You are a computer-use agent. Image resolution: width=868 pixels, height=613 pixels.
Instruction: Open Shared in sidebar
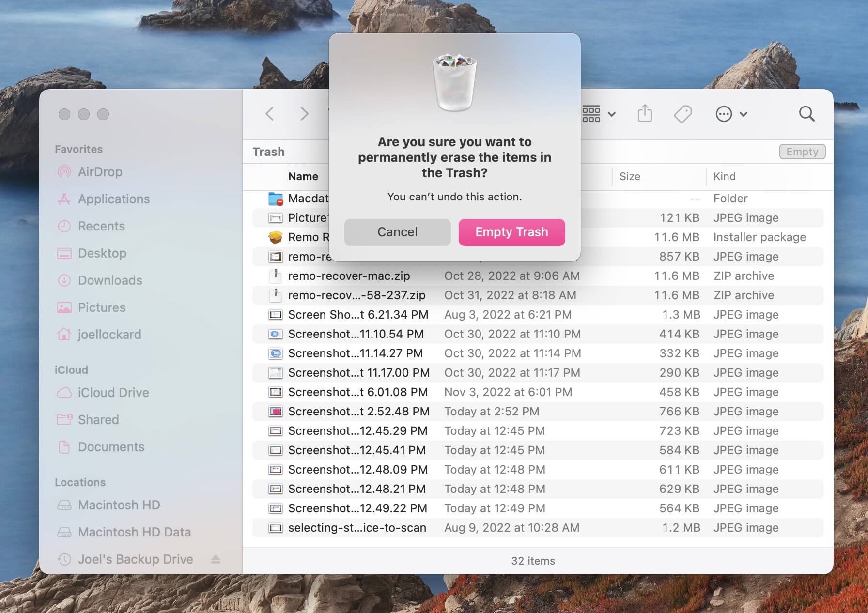[x=98, y=420]
